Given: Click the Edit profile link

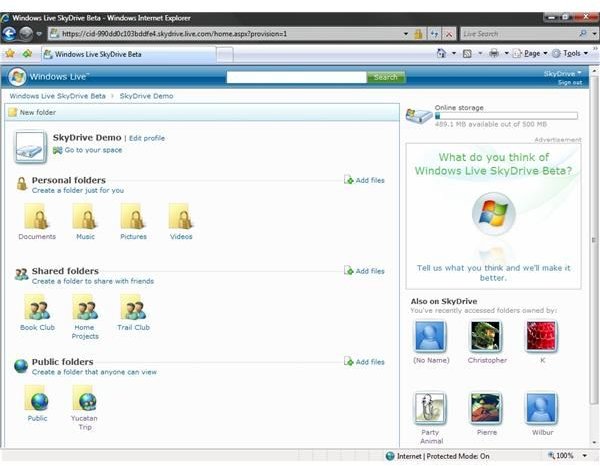Looking at the screenshot, I should tap(147, 138).
